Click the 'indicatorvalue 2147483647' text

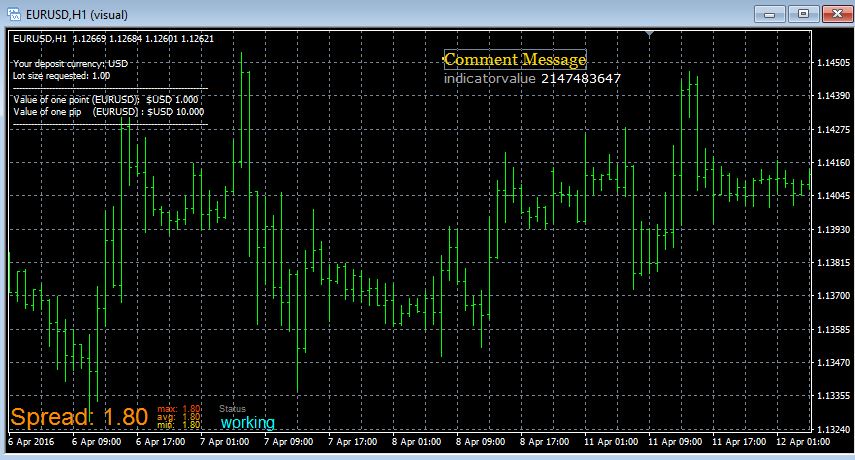pos(532,78)
